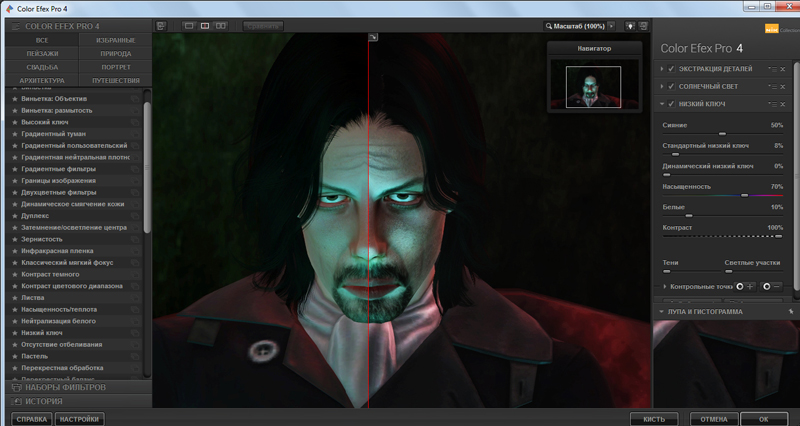800x426 pixels.
Task: Uncheck the Экстракция деталей filter checkbox
Action: [671, 69]
